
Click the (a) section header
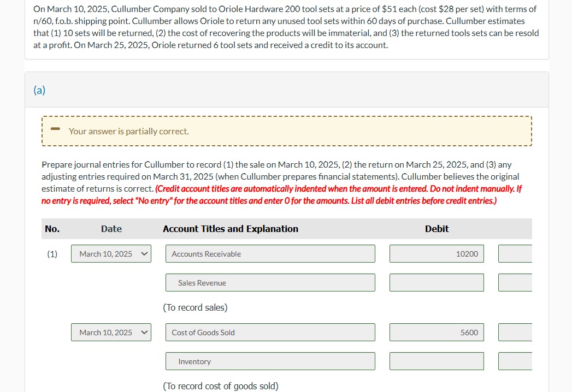[39, 90]
